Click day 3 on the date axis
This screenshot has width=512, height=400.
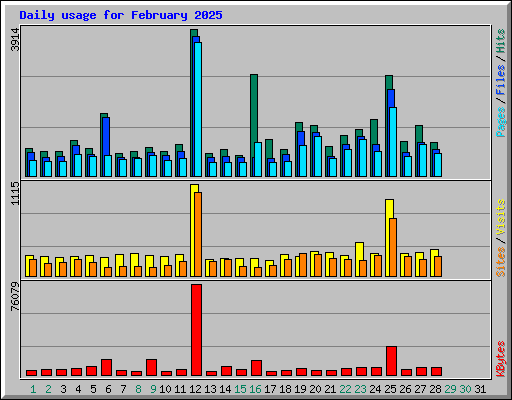63,389
